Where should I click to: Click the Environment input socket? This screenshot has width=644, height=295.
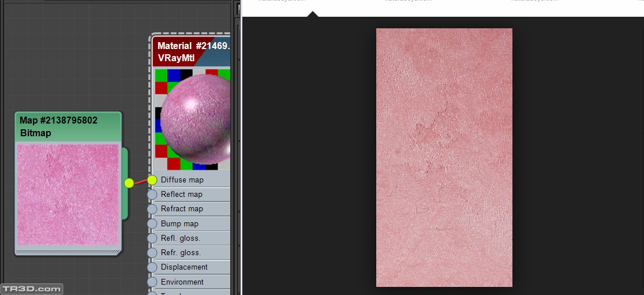pos(152,282)
